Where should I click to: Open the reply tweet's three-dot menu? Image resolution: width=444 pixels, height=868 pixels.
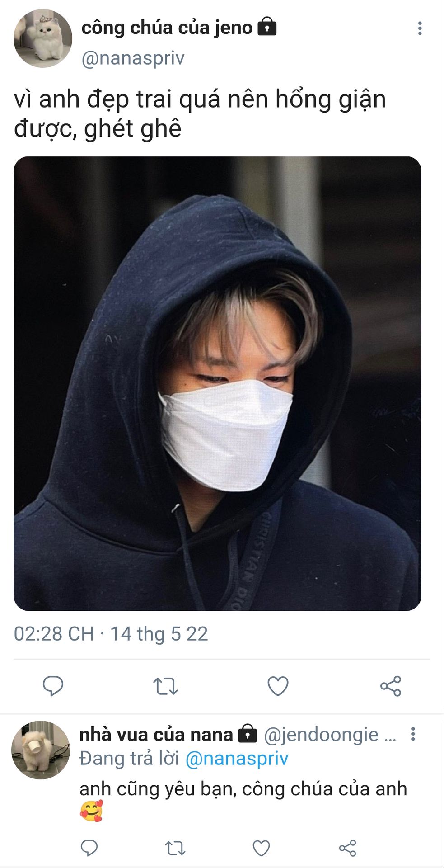pos(413,734)
